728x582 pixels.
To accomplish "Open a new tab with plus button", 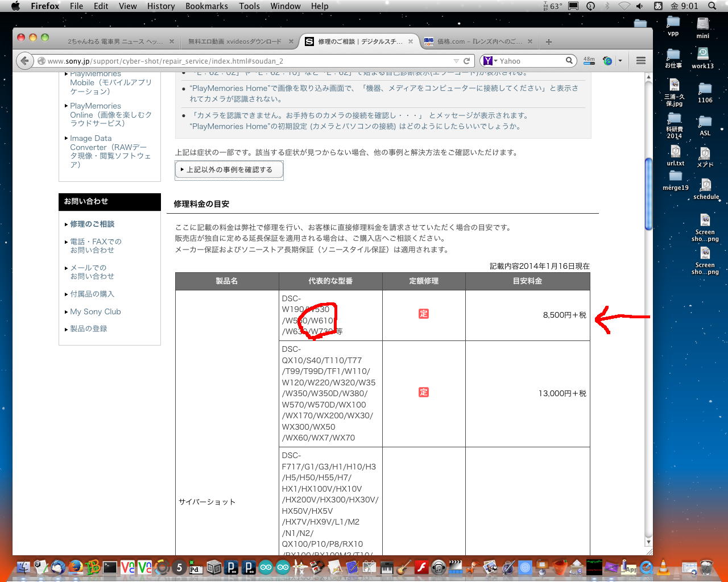I will [x=549, y=41].
